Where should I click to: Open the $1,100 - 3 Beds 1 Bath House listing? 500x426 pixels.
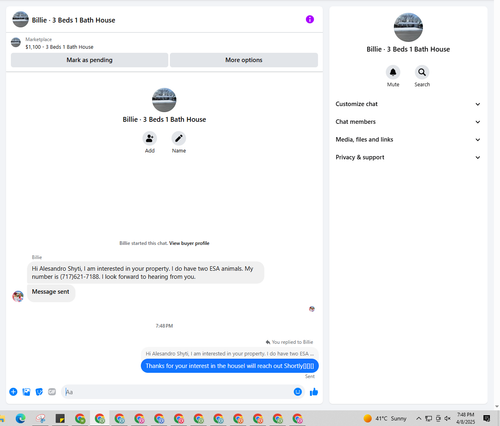pyautogui.click(x=59, y=47)
